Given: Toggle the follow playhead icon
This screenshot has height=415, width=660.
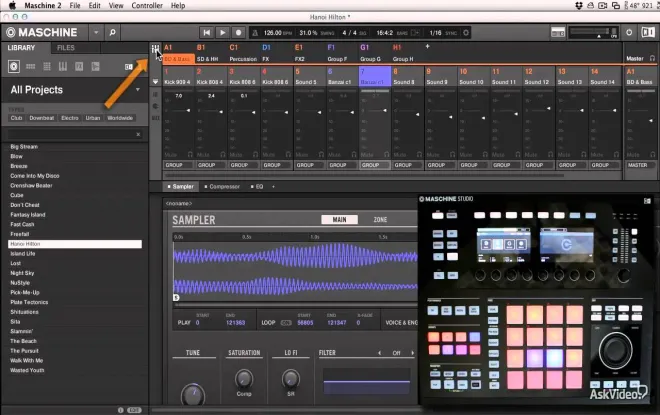Looking at the screenshot, I should (x=415, y=33).
